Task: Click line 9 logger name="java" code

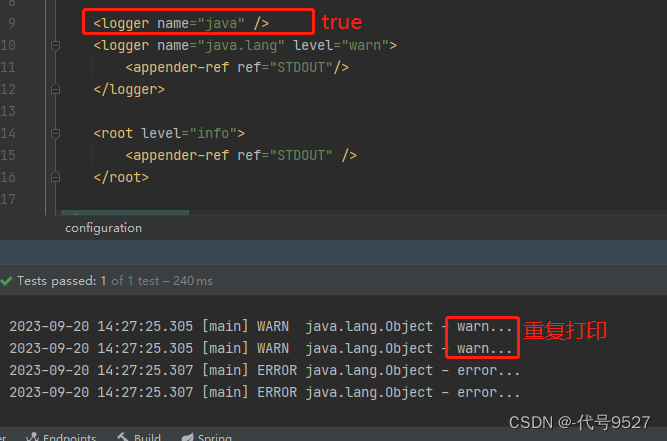Action: click(181, 23)
